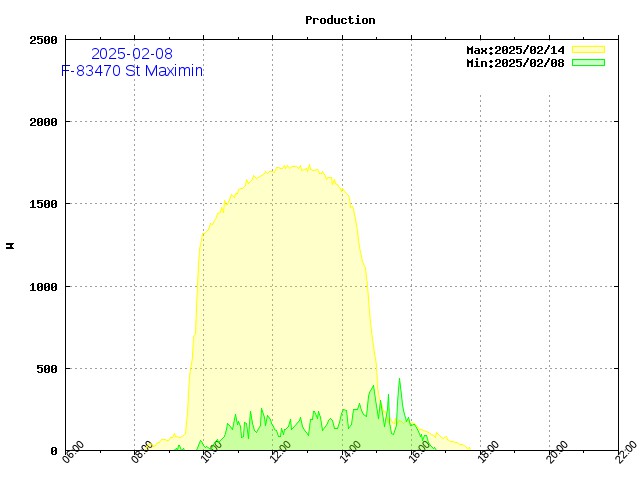Click the 2500 y-axis tick label
The width and height of the screenshot is (640, 480).
[43, 40]
